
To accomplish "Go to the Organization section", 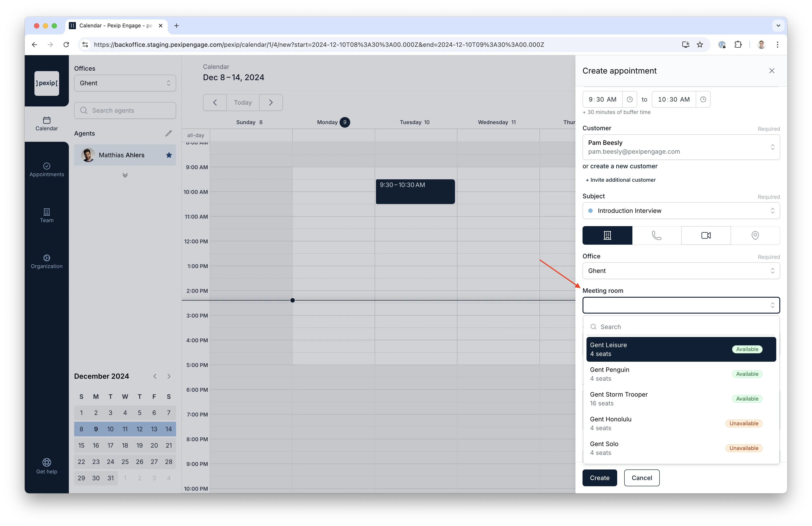I will (x=47, y=261).
